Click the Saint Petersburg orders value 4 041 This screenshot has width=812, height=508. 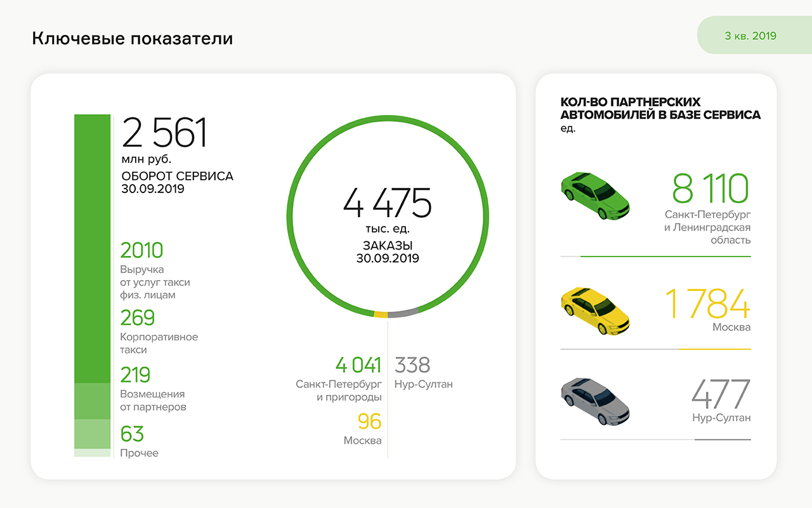[358, 365]
